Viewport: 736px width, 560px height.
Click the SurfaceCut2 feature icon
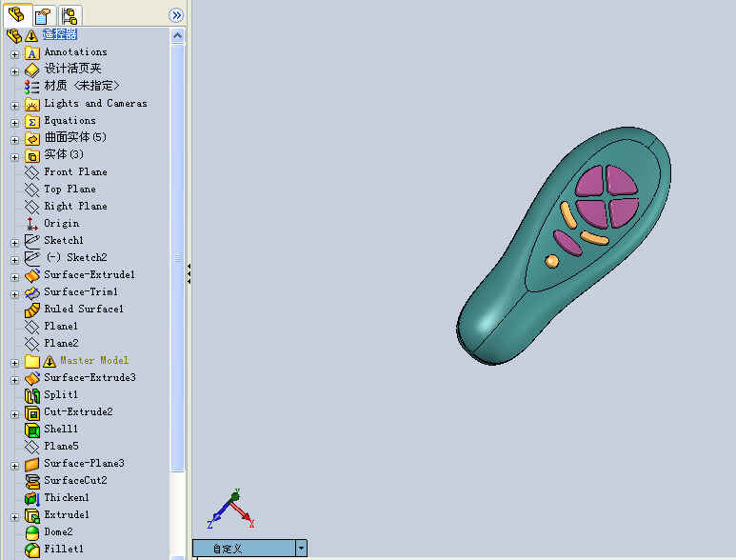click(32, 482)
